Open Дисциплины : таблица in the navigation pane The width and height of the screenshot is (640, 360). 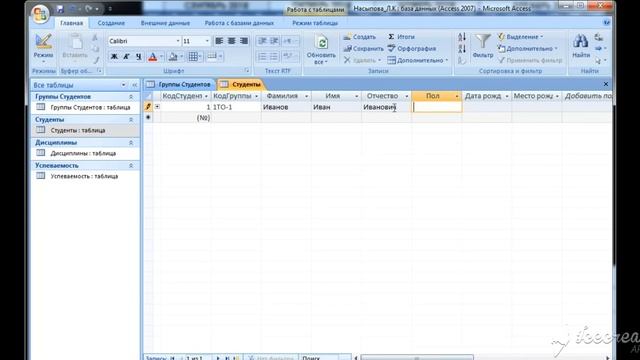pyautogui.click(x=83, y=153)
